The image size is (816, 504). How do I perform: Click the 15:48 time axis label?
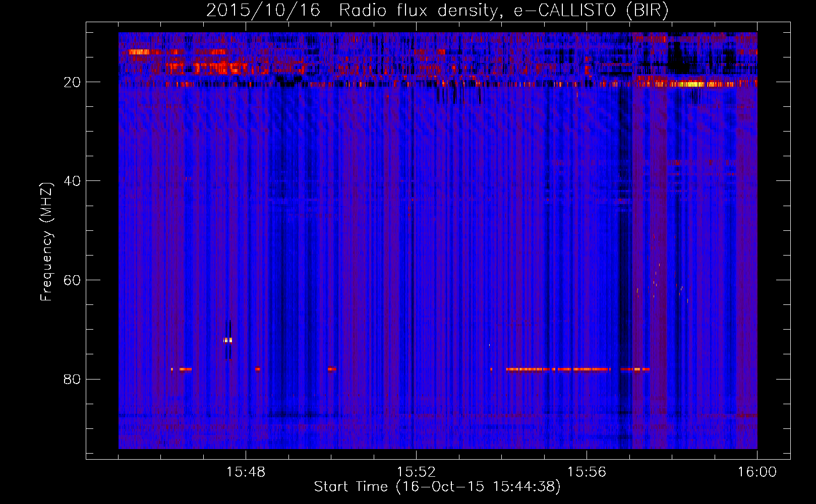pos(246,472)
